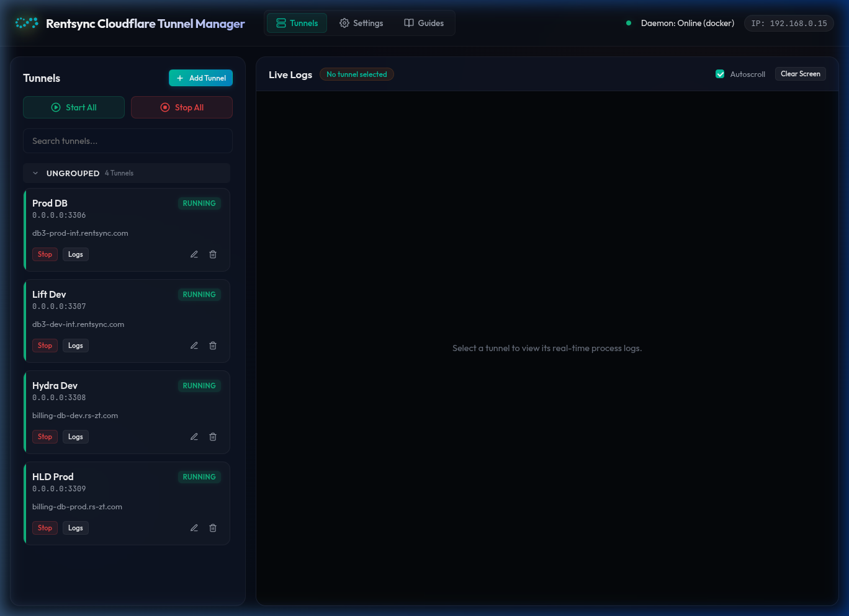Click the address 0.0.0.0:3309
Image resolution: width=849 pixels, height=616 pixels.
point(59,489)
